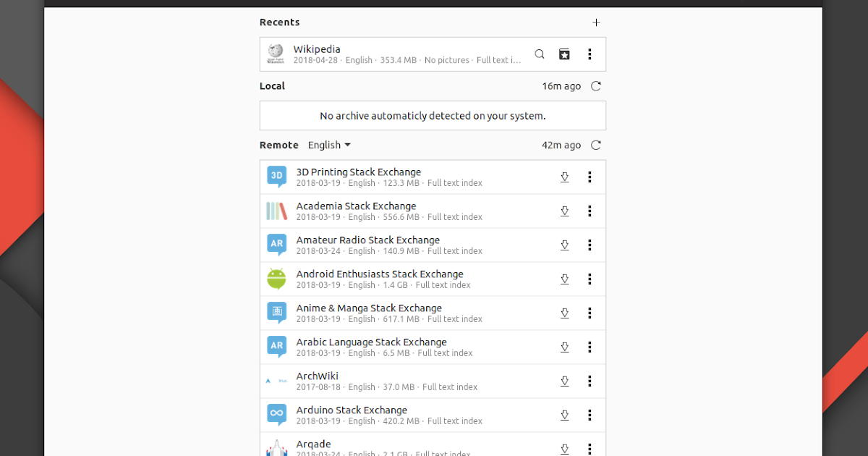
Task: Open the Wikipedia archive via its open icon
Action: [564, 54]
